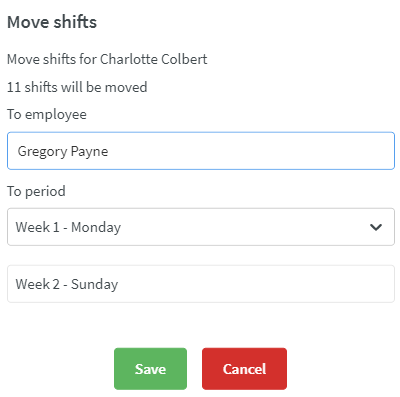This screenshot has width=400, height=397.
Task: Cancel the move shifts dialog
Action: tap(244, 369)
